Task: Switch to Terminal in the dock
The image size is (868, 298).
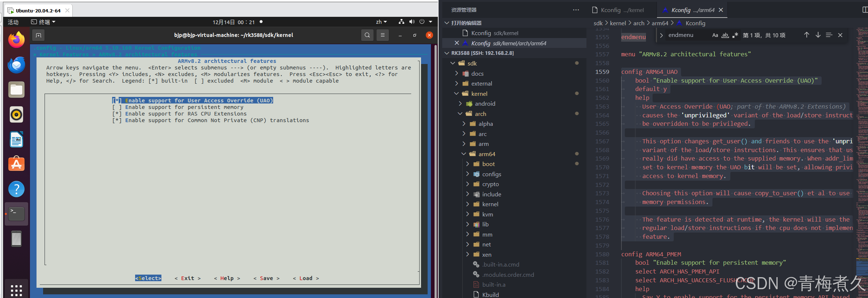Action: [x=16, y=214]
